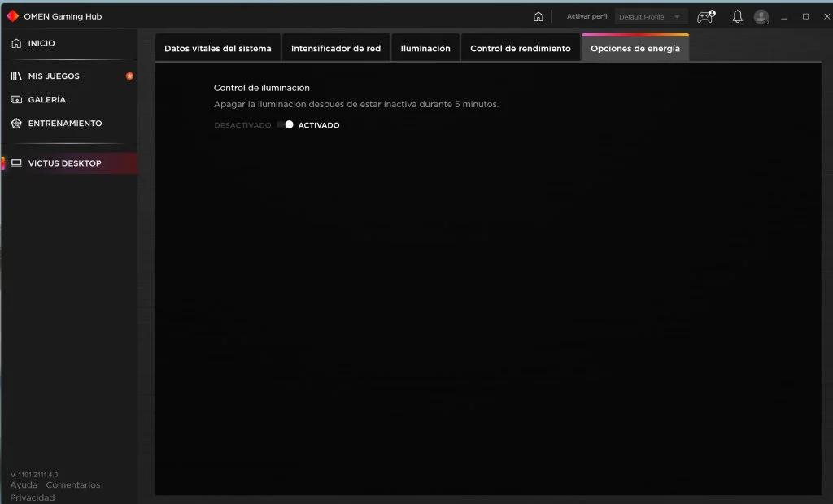Image resolution: width=833 pixels, height=504 pixels.
Task: Click the OMEN diamond logo icon
Action: pyautogui.click(x=13, y=16)
